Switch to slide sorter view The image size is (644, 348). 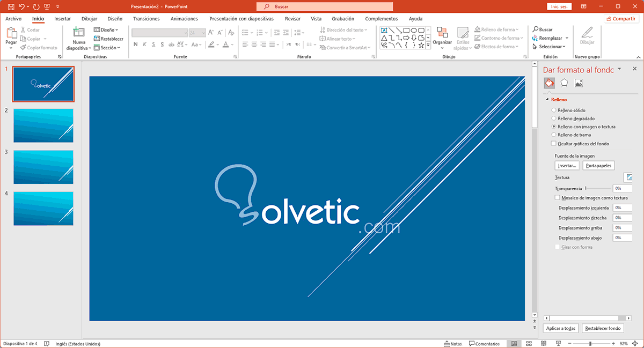coord(529,344)
